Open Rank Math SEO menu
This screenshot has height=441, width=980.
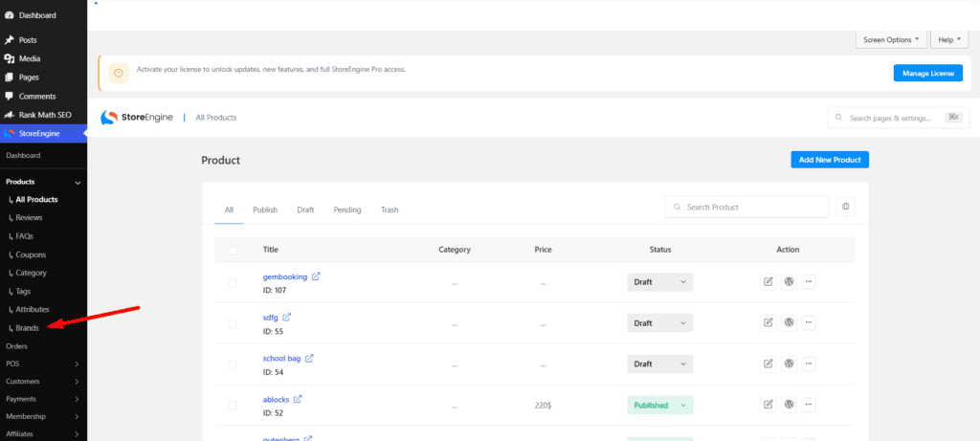tap(45, 115)
